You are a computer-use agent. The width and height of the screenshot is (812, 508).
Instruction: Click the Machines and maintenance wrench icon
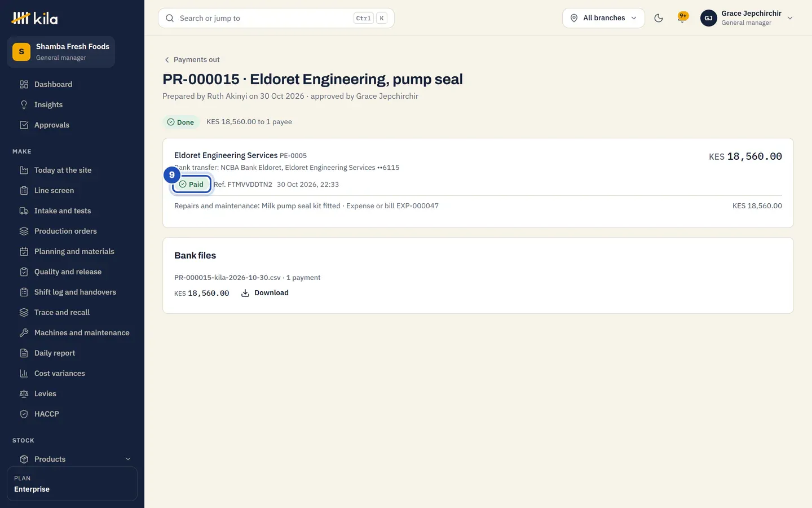pyautogui.click(x=24, y=332)
